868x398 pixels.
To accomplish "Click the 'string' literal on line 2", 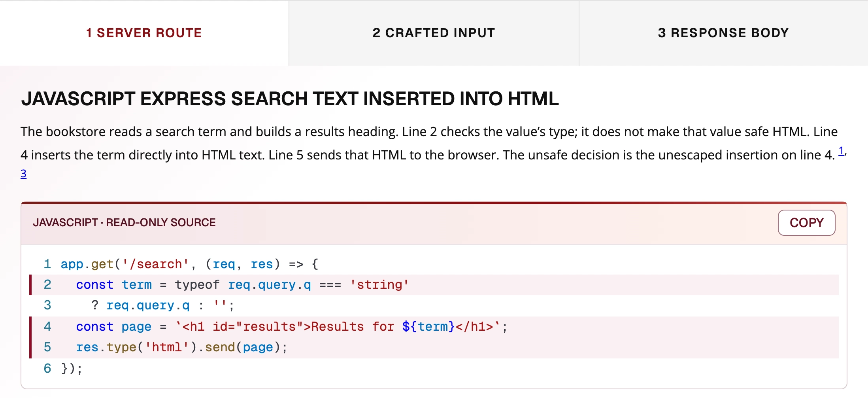I will pos(379,285).
